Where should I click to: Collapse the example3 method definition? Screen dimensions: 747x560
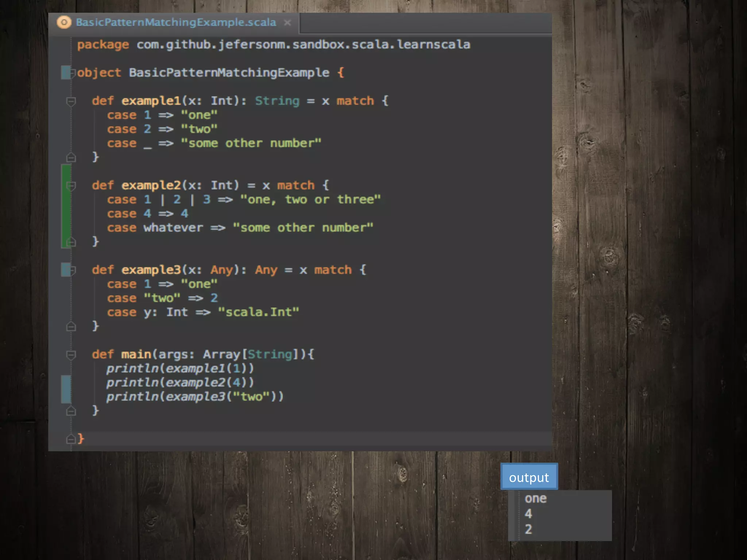[72, 270]
